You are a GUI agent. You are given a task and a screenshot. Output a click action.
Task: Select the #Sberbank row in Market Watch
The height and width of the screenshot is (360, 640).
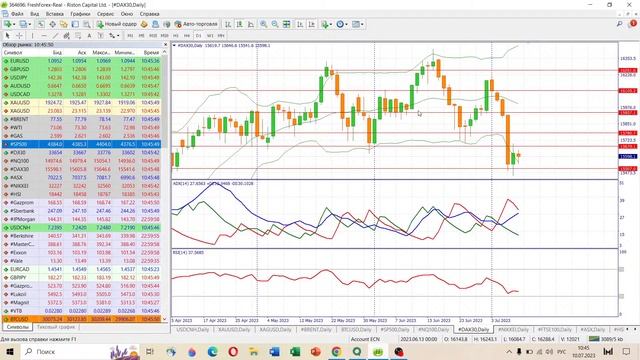click(x=82, y=211)
